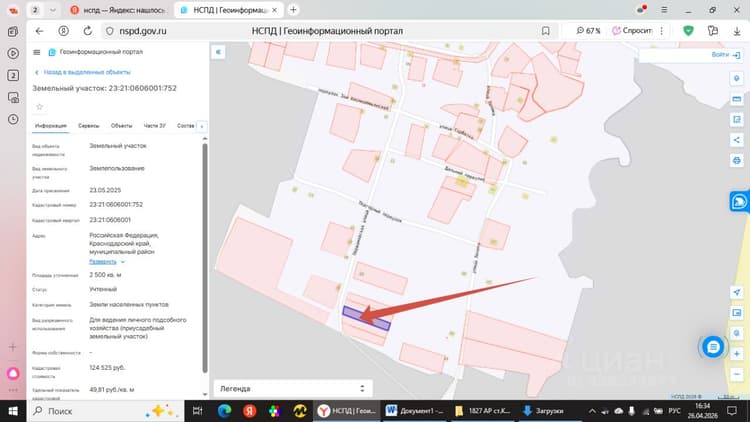
Task: Open Microsoft Edge from taskbar
Action: pyautogui.click(x=224, y=411)
